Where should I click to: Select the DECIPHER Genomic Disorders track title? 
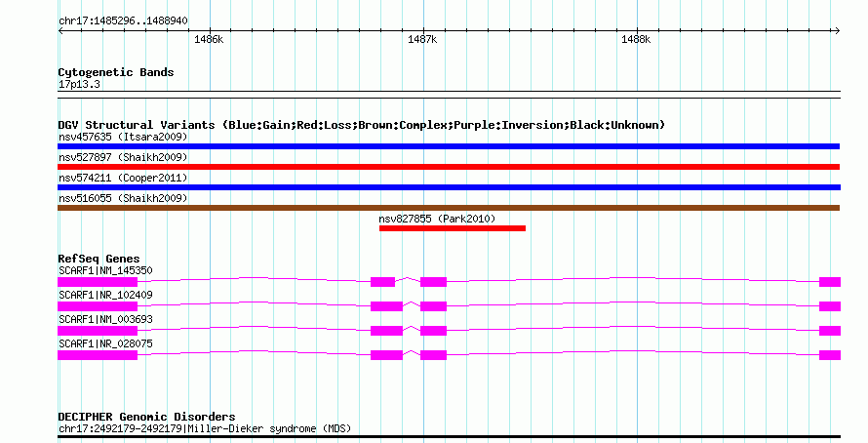[146, 417]
